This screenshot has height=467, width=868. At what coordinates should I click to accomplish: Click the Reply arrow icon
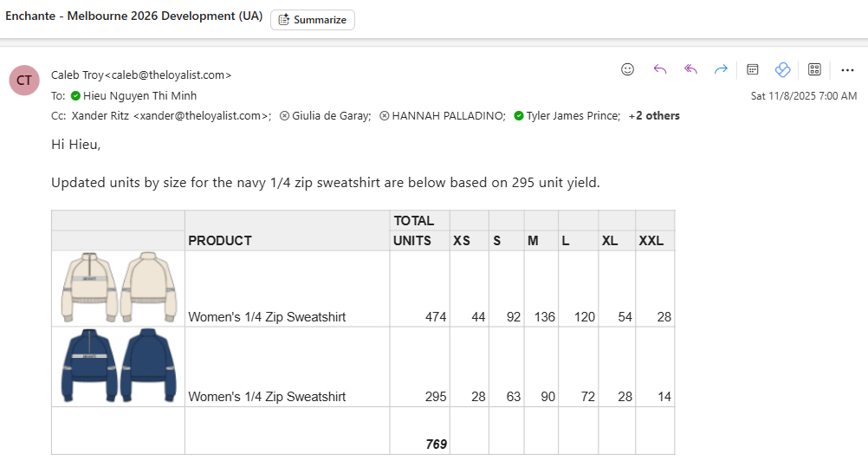tap(660, 69)
